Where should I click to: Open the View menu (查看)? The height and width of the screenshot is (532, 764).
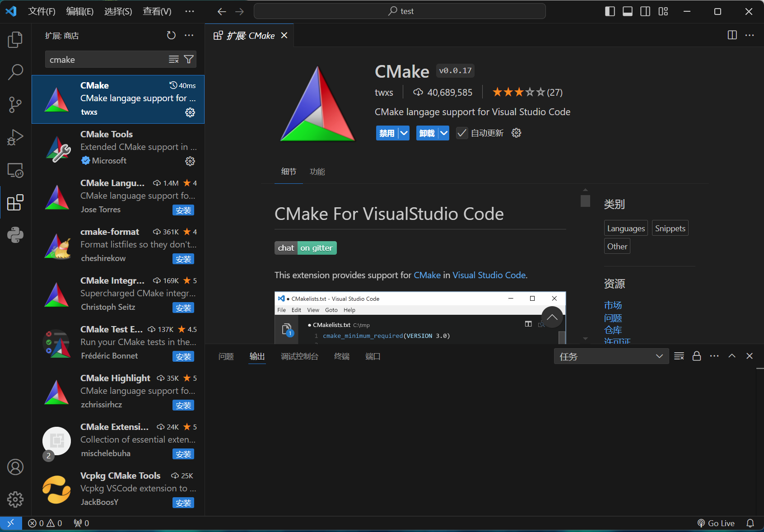click(157, 11)
